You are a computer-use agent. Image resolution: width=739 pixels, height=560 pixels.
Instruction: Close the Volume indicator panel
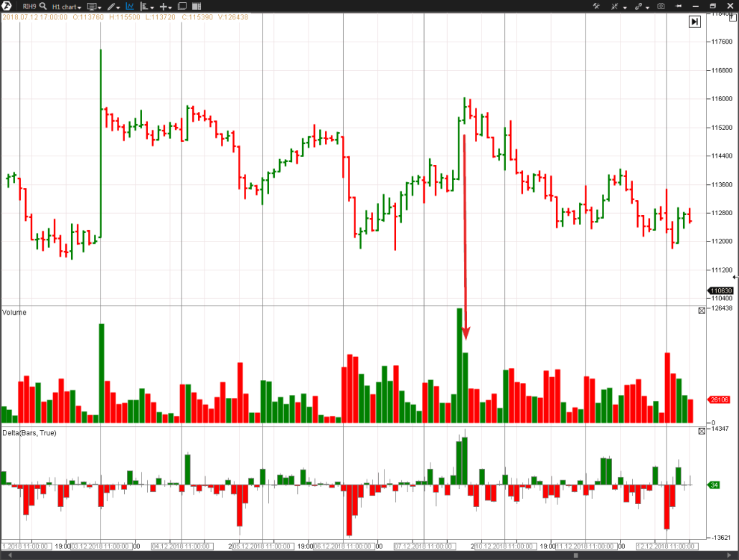coord(702,311)
